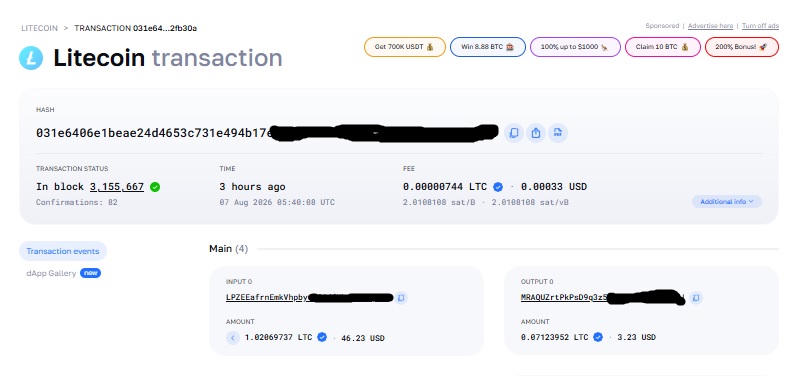Image resolution: width=797 pixels, height=376 pixels.
Task: Click the Litecoin logo icon
Action: coord(31,58)
